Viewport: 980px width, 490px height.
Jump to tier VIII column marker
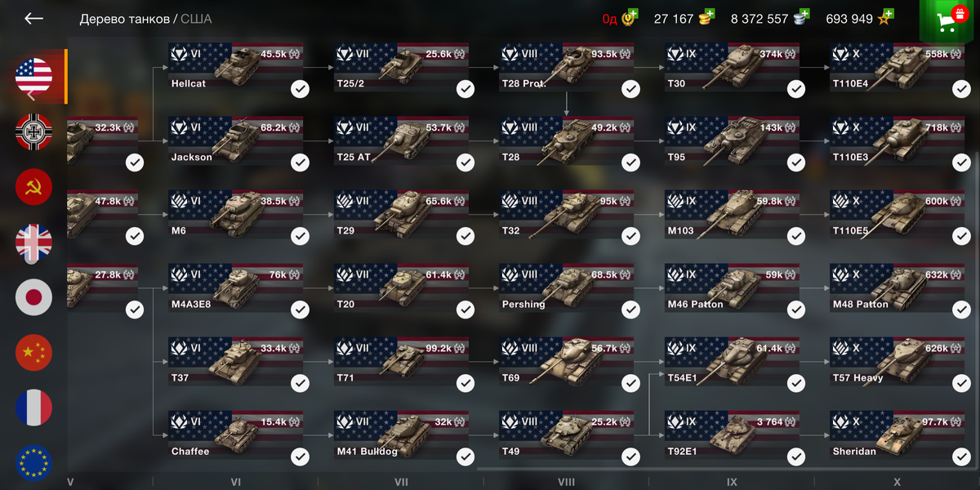click(x=566, y=483)
